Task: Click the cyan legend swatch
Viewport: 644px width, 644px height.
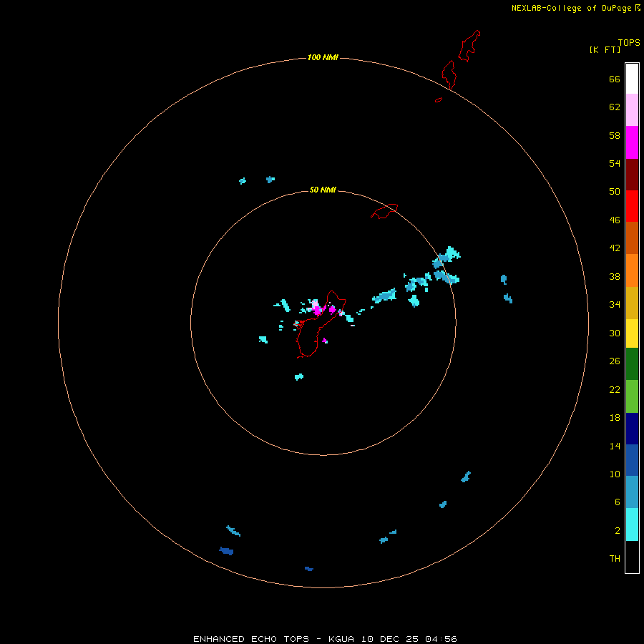Action: tap(632, 525)
